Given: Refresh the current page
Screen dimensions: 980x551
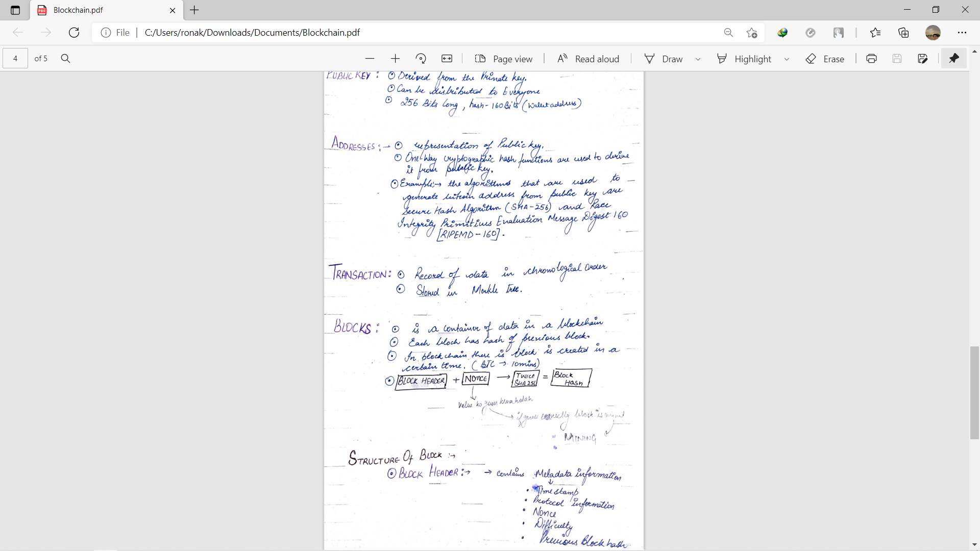Looking at the screenshot, I should click(x=74, y=33).
